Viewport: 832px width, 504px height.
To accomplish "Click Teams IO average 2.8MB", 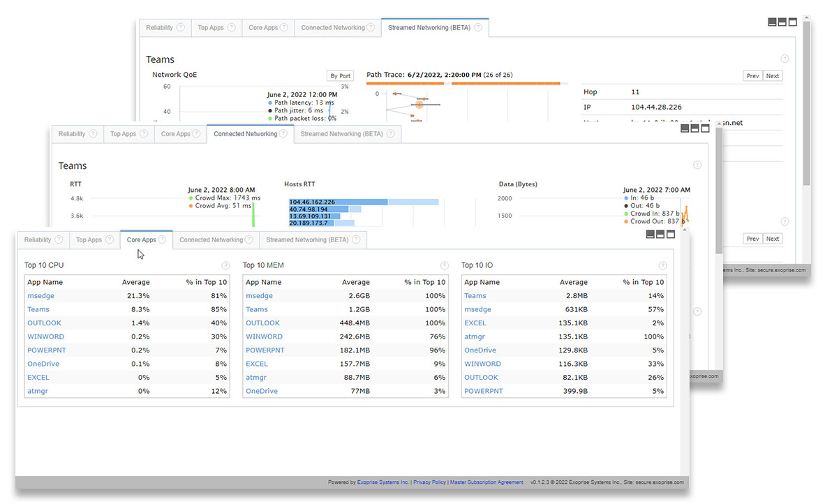I will pyautogui.click(x=577, y=295).
